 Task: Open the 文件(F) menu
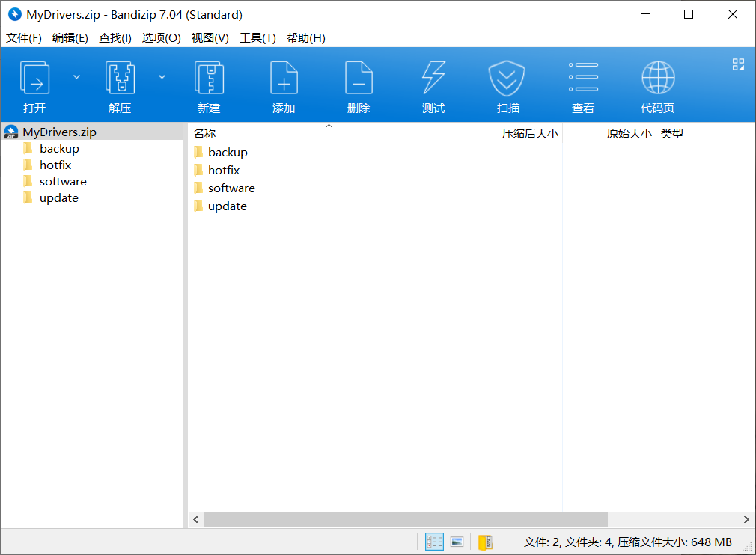click(24, 38)
